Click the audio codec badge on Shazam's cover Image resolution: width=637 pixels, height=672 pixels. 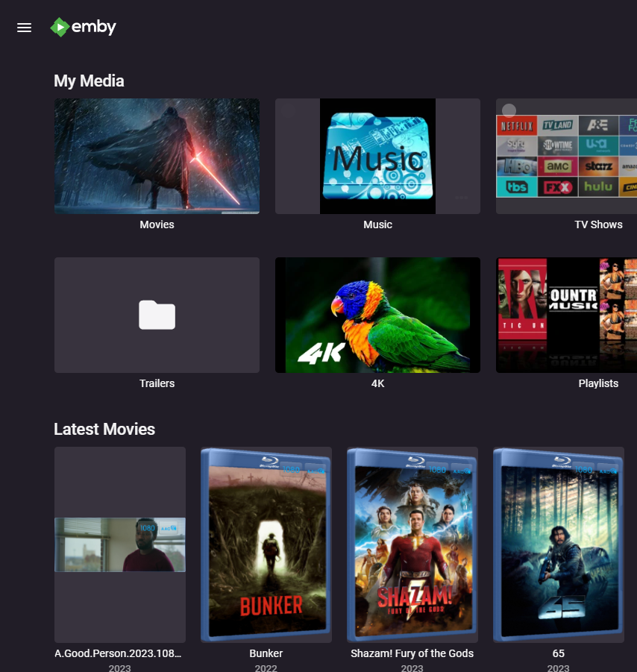[x=460, y=469]
